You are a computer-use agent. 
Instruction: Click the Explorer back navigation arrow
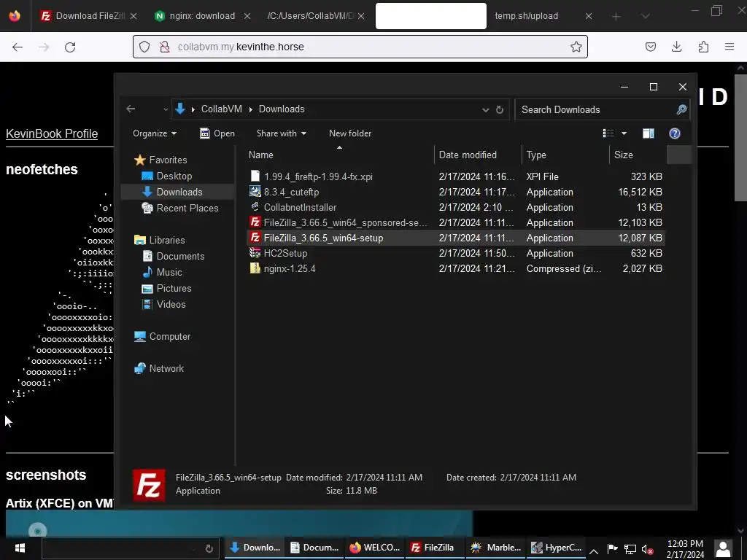click(131, 109)
